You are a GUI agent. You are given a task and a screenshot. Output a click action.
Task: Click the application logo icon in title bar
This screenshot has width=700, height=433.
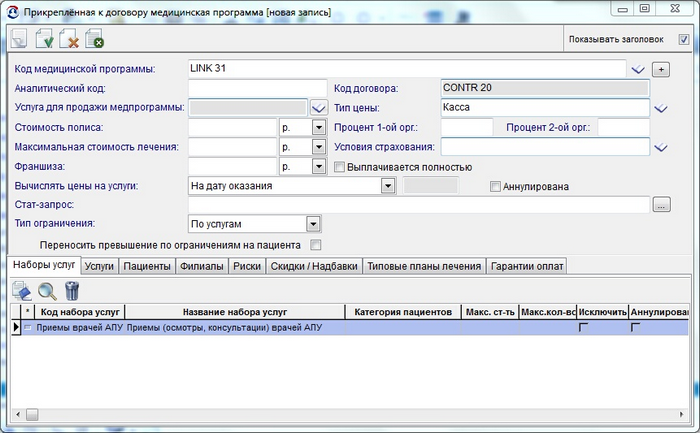coord(12,12)
